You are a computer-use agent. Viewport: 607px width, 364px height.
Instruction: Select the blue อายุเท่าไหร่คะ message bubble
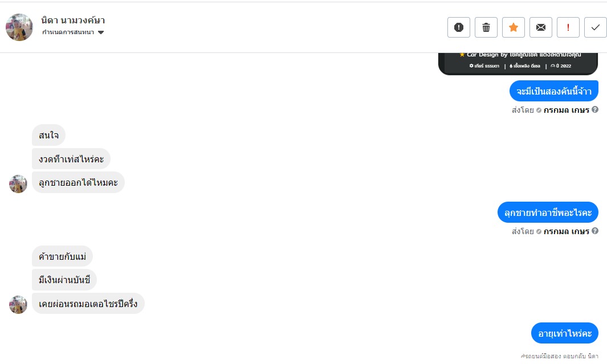(564, 333)
